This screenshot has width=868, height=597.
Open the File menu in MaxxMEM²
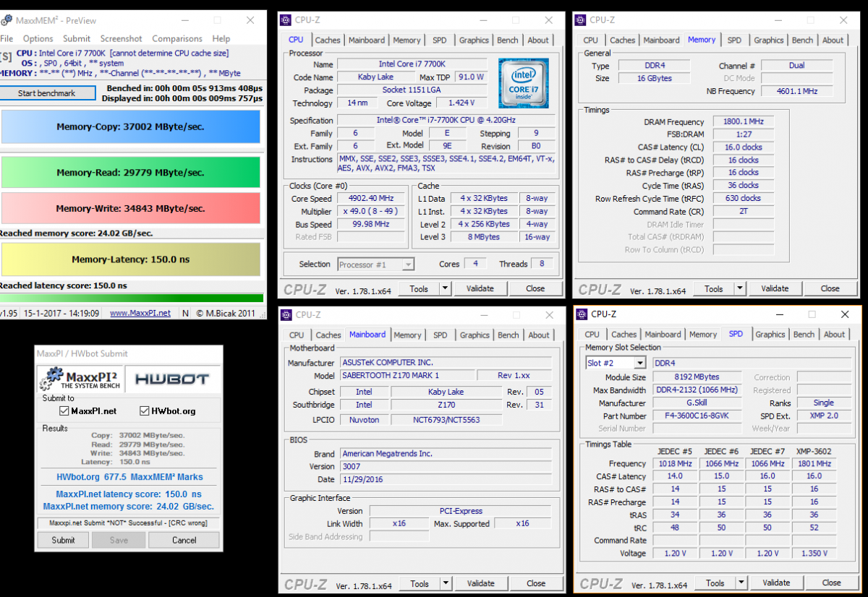[7, 38]
